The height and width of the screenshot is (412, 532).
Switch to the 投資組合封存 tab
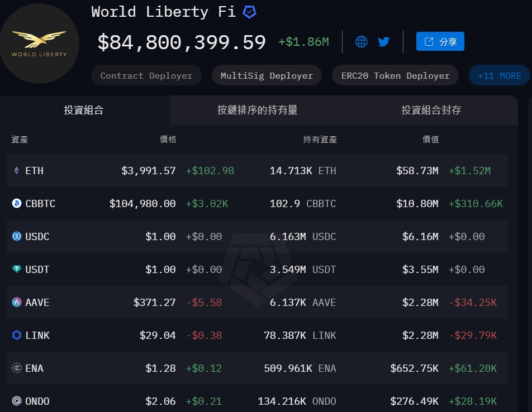pos(431,110)
